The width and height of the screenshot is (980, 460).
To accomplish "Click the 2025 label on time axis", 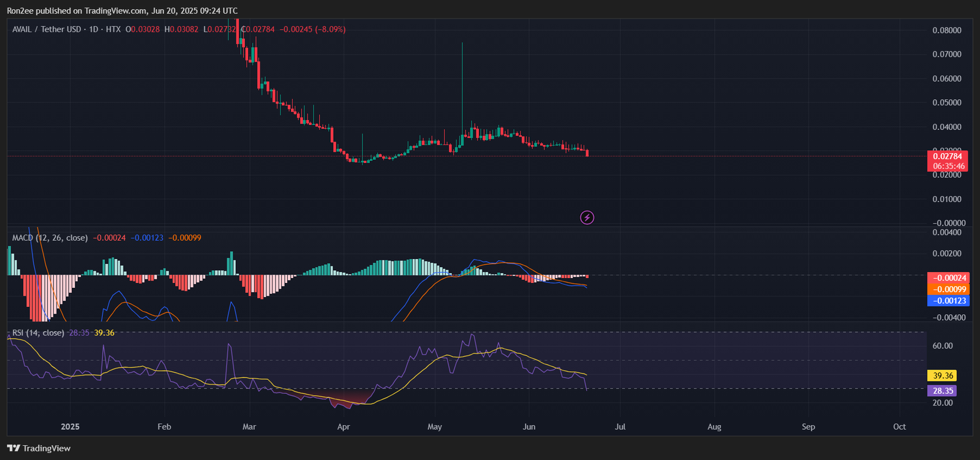I will pos(70,426).
